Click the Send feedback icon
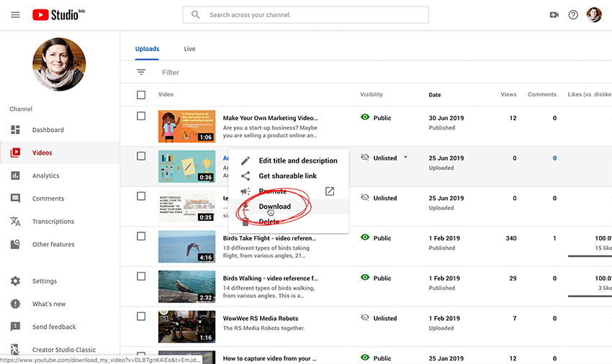 [15, 327]
